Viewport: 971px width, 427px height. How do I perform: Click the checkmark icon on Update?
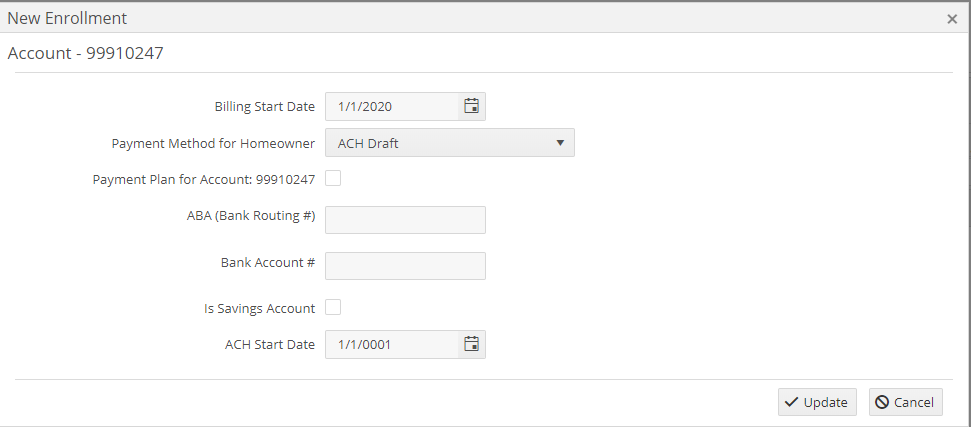791,402
